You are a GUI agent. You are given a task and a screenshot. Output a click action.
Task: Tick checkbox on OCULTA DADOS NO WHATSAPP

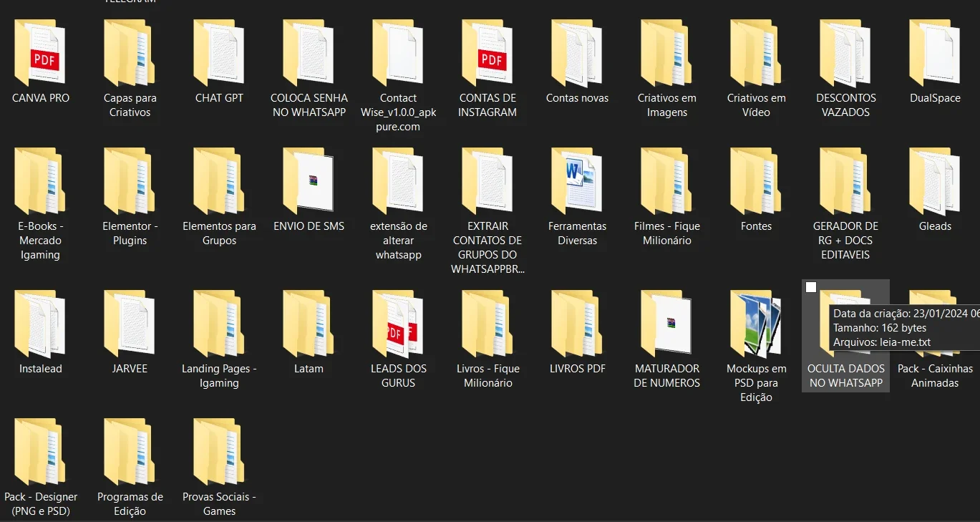coord(811,287)
